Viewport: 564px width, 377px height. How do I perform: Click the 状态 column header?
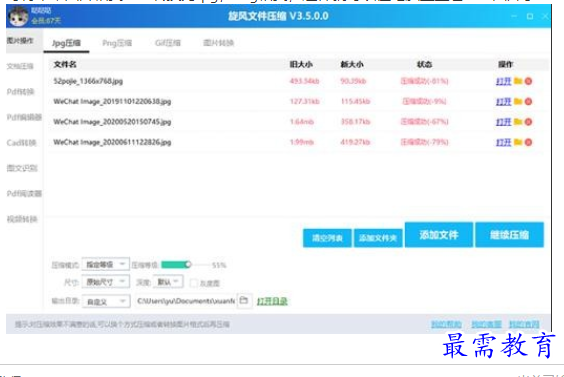[424, 64]
